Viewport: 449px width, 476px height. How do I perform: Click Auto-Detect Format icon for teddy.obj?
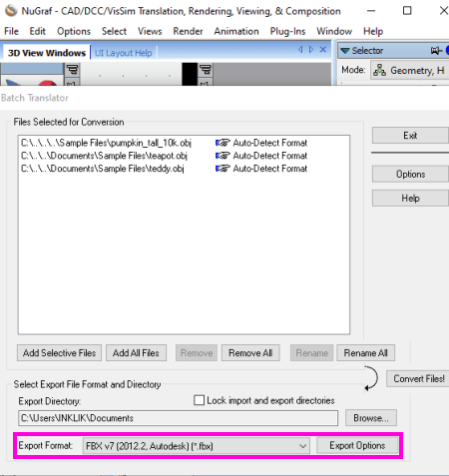[x=223, y=169]
